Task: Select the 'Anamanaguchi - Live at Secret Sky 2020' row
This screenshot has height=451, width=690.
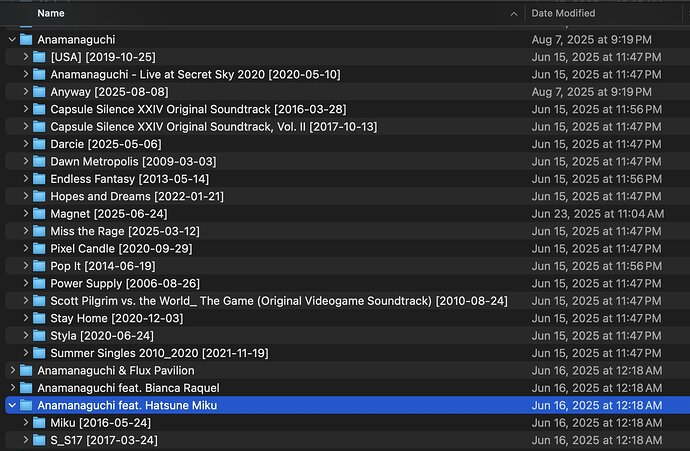Action: point(348,74)
